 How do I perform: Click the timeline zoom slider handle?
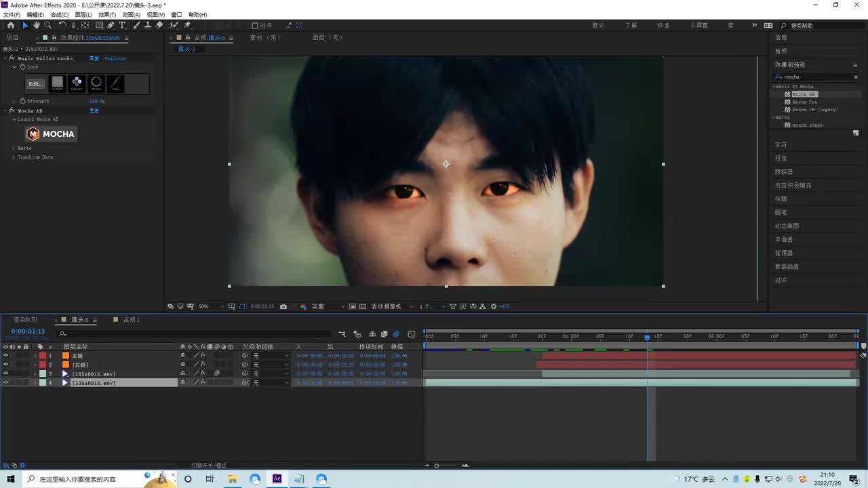pos(437,466)
